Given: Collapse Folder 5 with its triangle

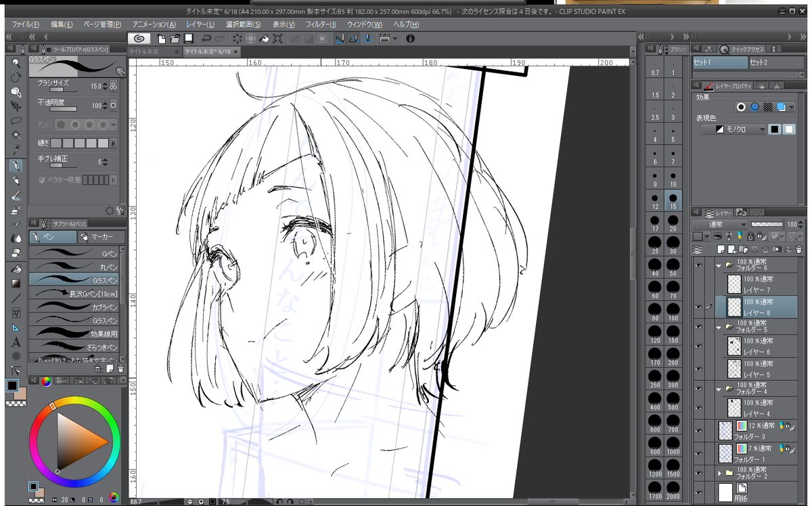Looking at the screenshot, I should [719, 327].
